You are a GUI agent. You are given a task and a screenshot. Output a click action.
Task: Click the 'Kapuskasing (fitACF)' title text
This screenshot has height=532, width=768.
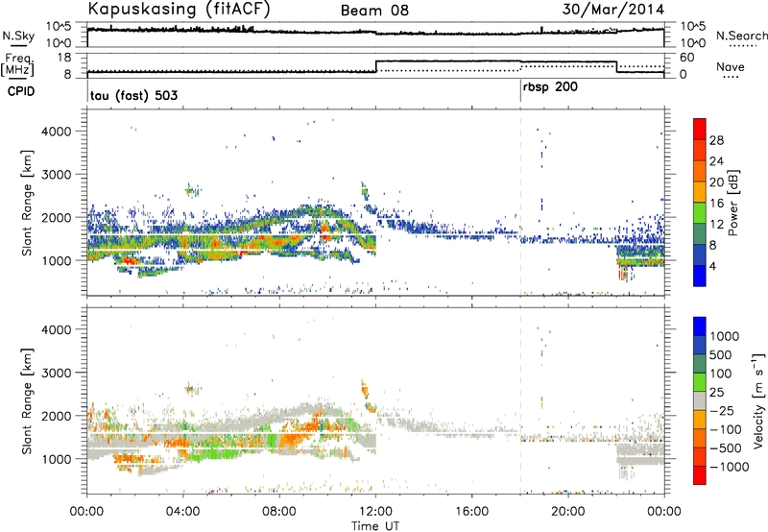(179, 10)
